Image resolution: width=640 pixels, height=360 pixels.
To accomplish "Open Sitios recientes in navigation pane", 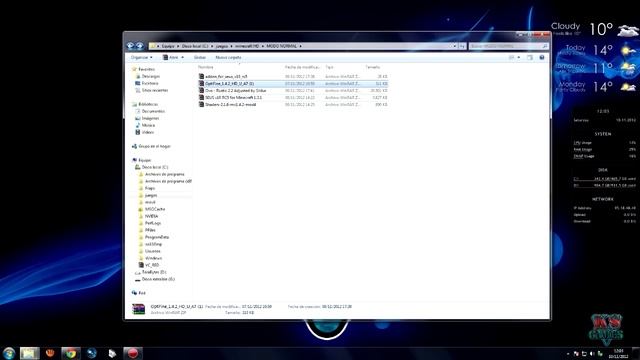I will coord(155,90).
